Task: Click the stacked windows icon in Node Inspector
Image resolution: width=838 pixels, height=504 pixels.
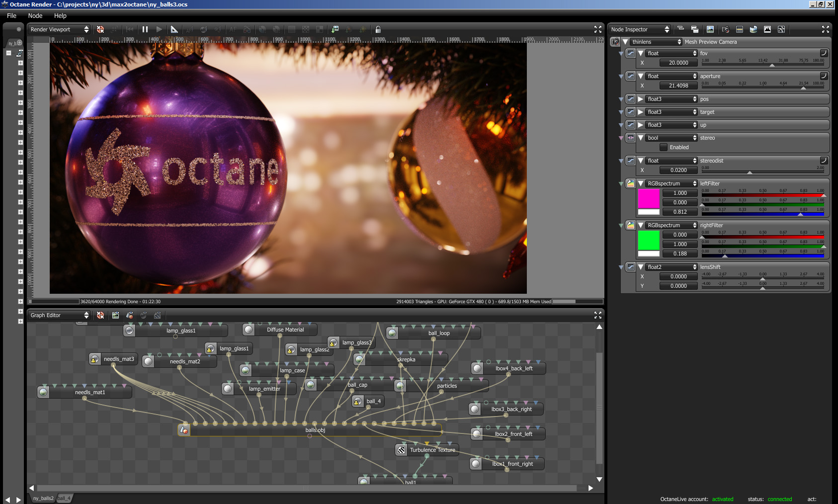Action: tap(695, 29)
